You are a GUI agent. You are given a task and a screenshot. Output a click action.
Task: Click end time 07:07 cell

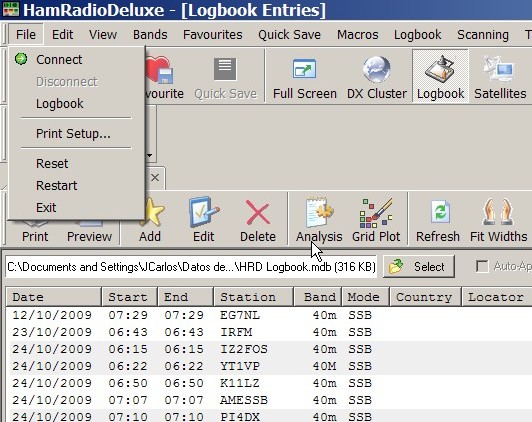tap(184, 400)
